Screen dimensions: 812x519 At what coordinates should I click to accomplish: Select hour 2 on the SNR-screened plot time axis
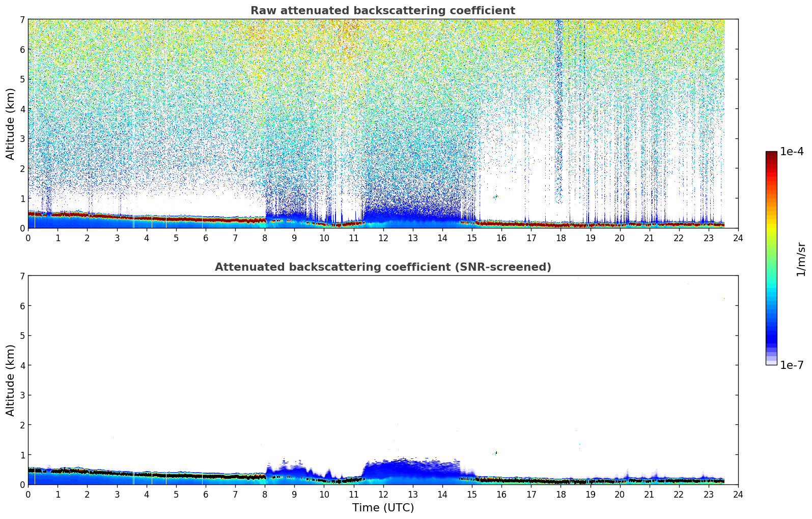87,494
